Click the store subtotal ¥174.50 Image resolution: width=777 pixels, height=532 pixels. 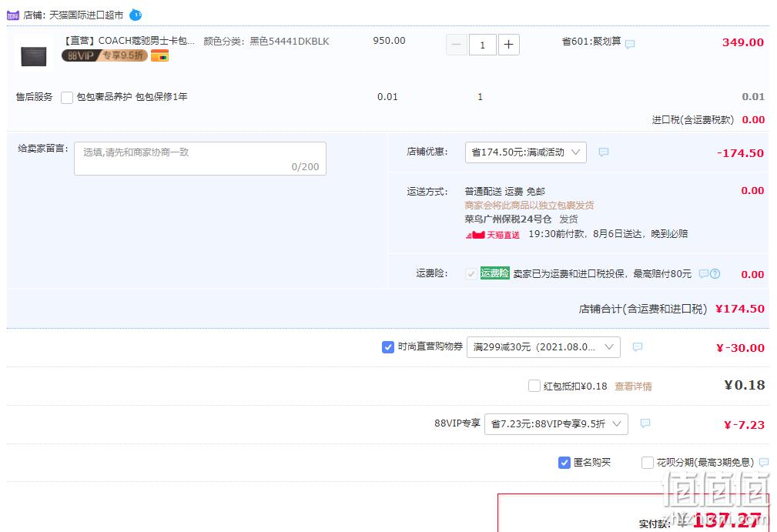pos(740,309)
